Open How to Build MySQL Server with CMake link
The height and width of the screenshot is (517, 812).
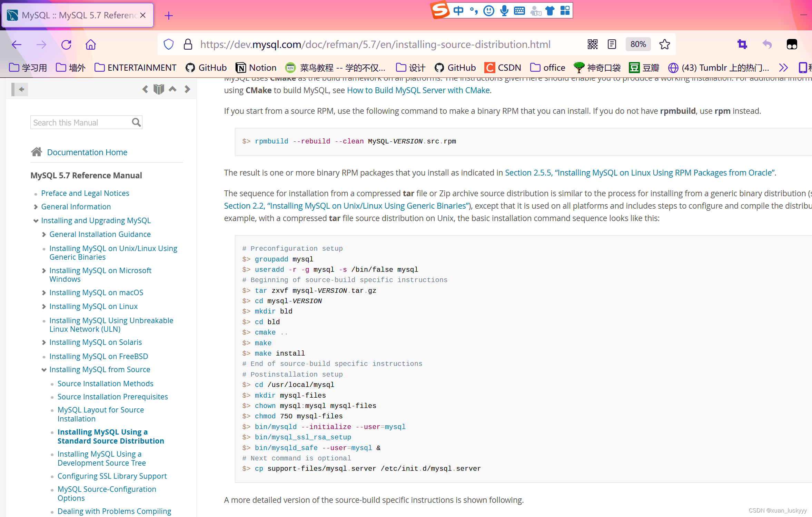[418, 90]
